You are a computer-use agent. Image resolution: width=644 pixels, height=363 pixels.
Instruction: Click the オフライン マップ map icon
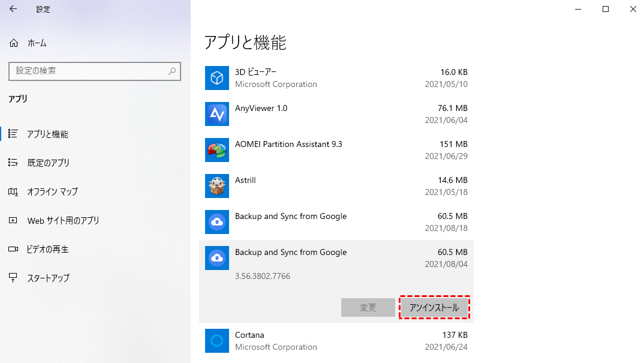click(x=13, y=191)
